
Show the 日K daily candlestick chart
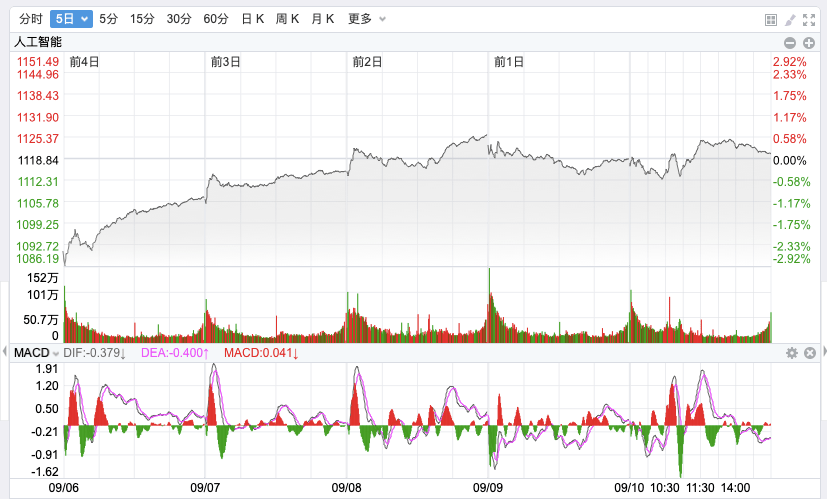(x=253, y=19)
